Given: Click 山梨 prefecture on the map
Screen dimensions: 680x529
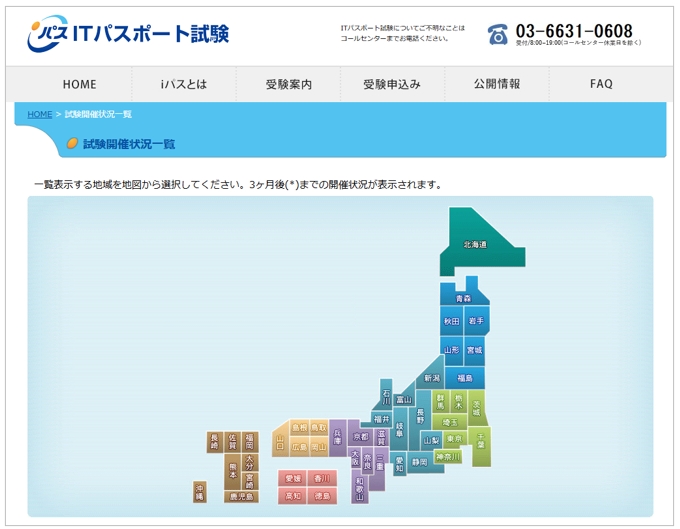Looking at the screenshot, I should point(432,441).
